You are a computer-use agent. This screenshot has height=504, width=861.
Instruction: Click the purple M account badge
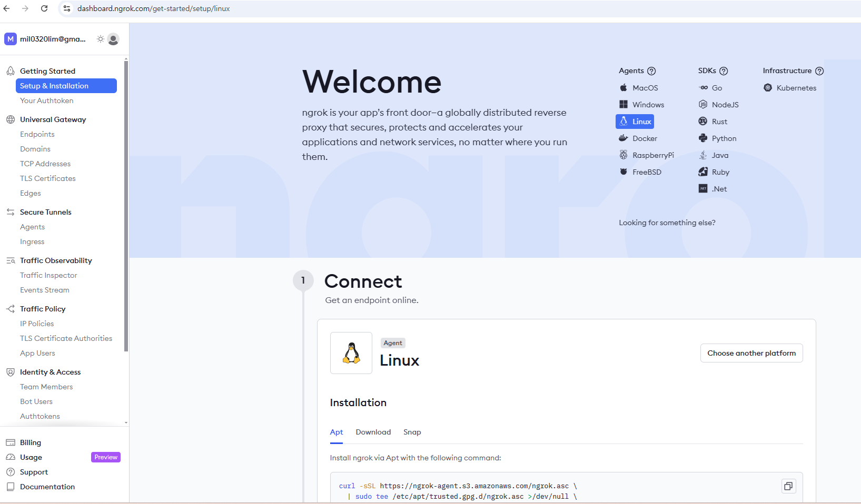[11, 39]
